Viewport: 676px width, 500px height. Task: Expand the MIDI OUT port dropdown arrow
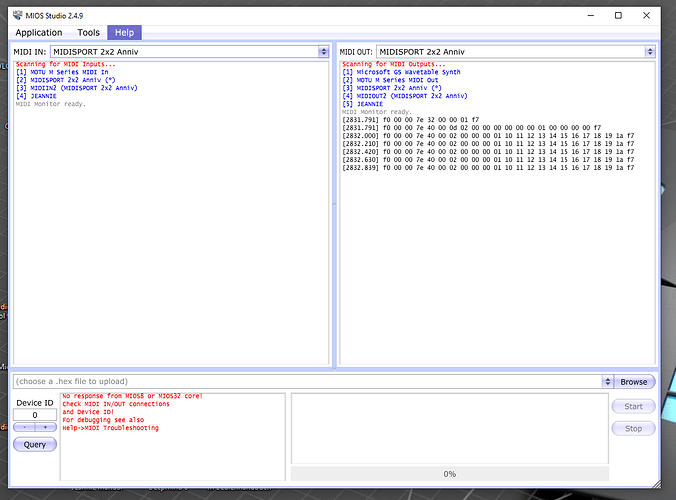pos(650,52)
